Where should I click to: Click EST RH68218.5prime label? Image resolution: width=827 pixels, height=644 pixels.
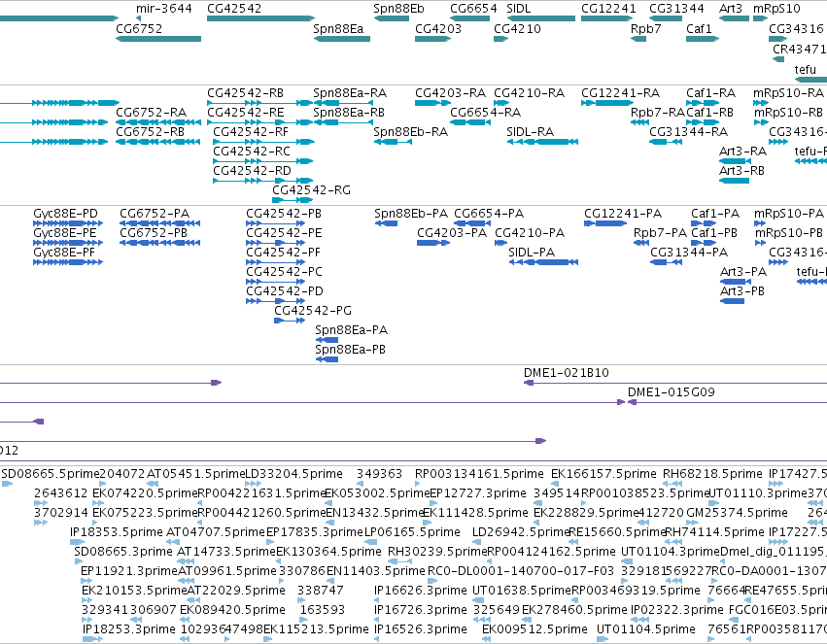coord(712,474)
